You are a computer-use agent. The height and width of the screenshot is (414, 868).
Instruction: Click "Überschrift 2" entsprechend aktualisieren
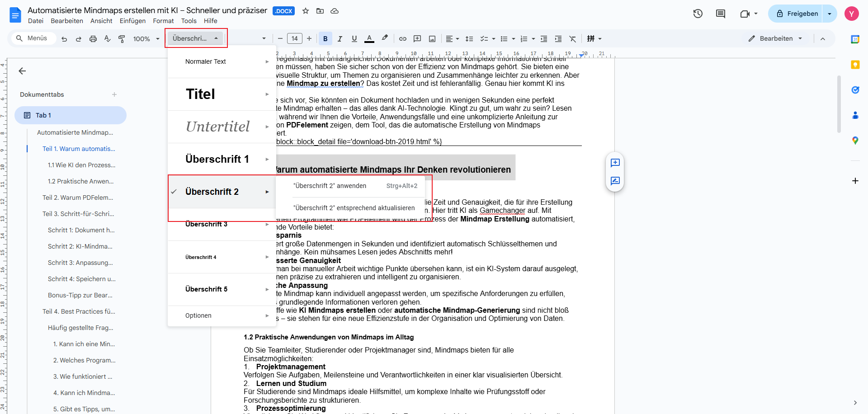point(355,208)
